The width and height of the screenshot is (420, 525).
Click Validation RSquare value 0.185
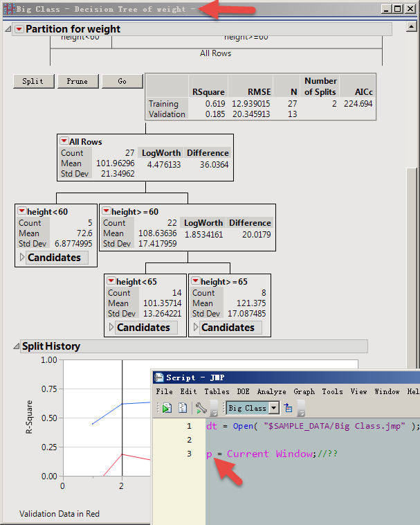215,114
